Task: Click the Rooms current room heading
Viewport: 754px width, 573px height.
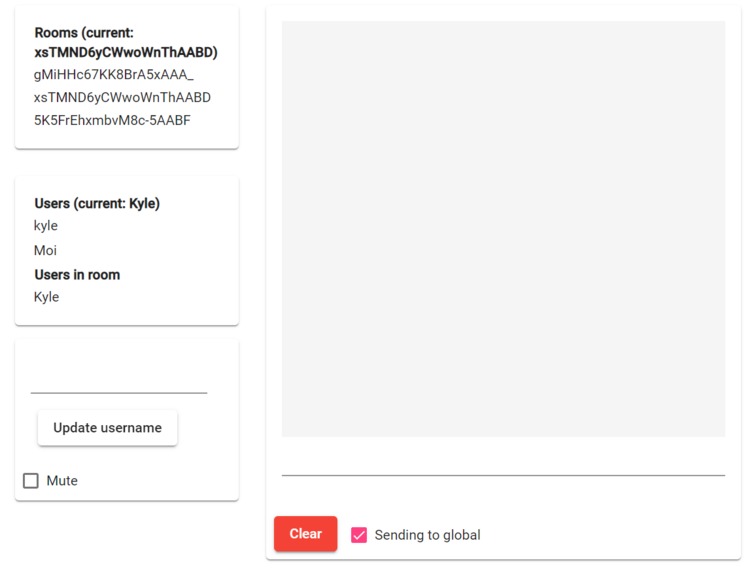Action: click(x=126, y=42)
